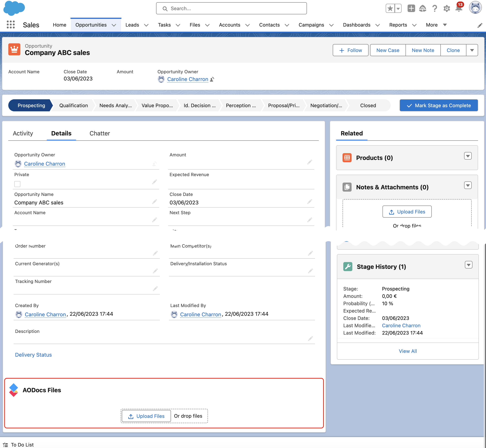Select the Qualification stage in path
This screenshot has height=448, width=486.
click(73, 106)
